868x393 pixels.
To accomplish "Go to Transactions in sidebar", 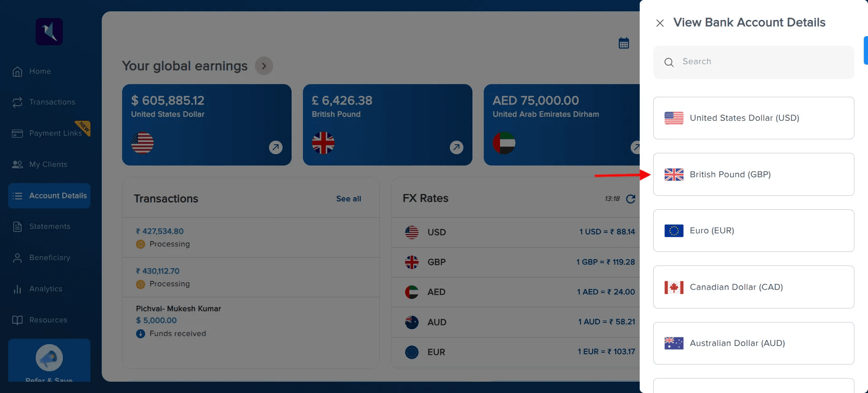I will coord(52,102).
